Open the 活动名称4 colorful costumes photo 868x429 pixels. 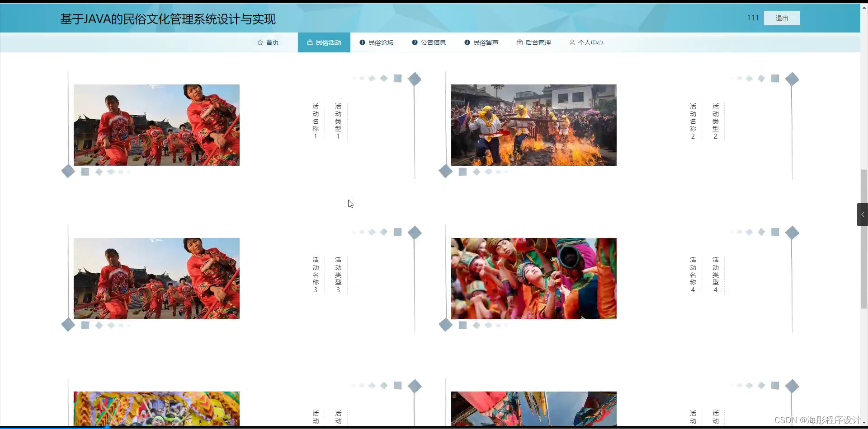click(x=533, y=279)
